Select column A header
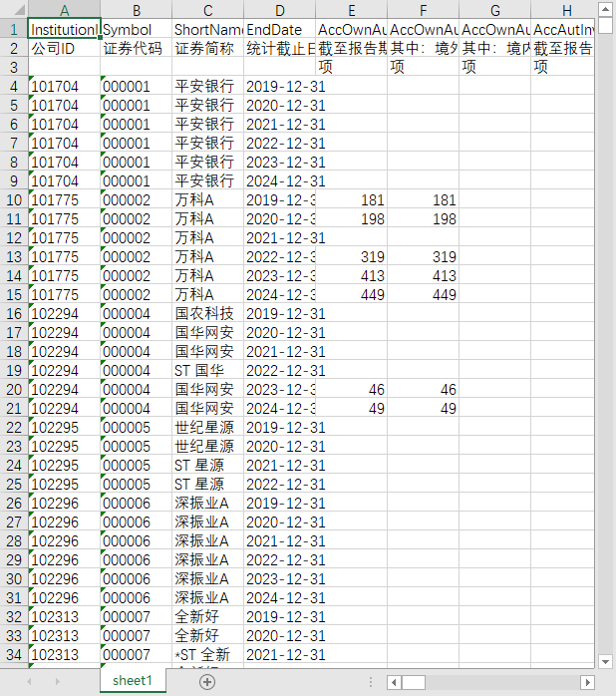The height and width of the screenshot is (696, 616). click(x=65, y=10)
